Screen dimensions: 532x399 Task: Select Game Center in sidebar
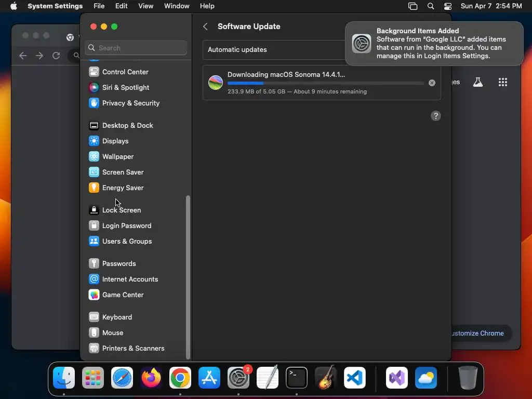coord(136,295)
